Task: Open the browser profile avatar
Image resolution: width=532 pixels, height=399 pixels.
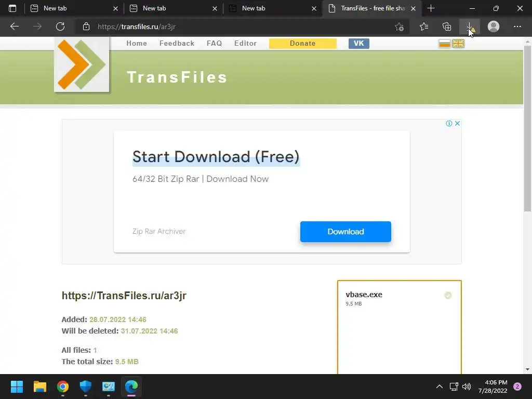Action: pos(494,26)
